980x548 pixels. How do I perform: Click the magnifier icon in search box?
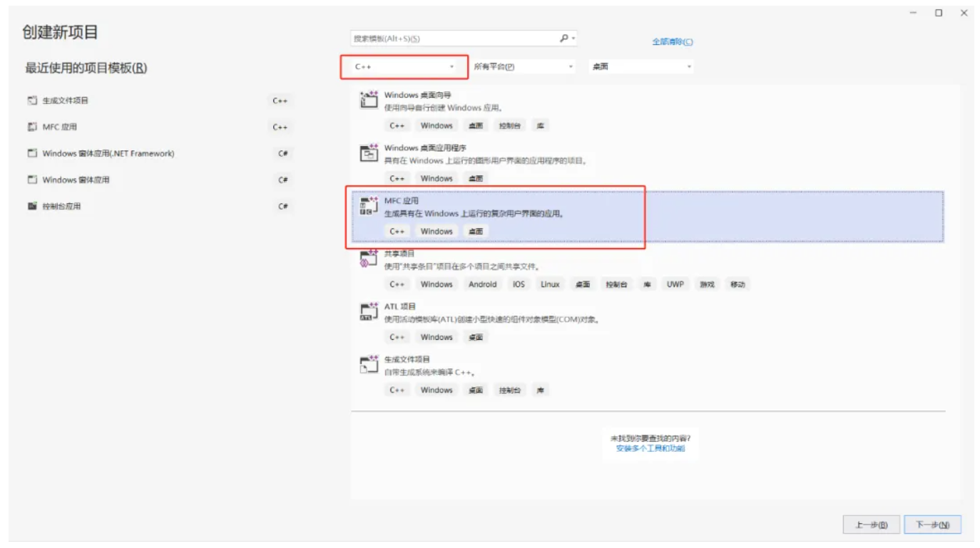563,38
